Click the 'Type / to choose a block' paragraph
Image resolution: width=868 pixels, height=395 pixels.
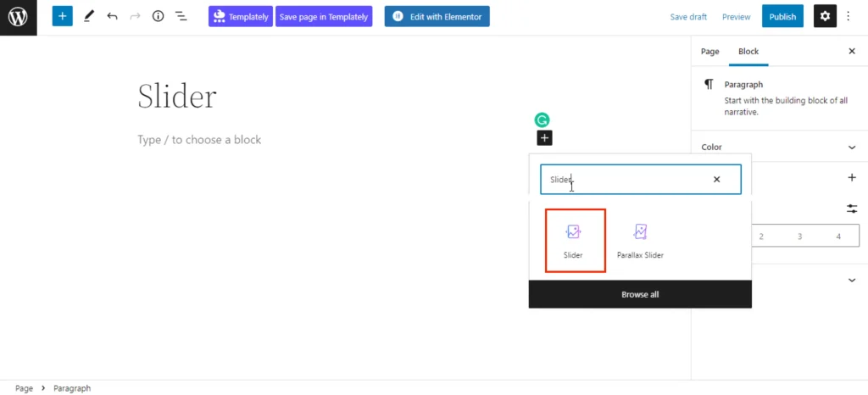click(199, 140)
